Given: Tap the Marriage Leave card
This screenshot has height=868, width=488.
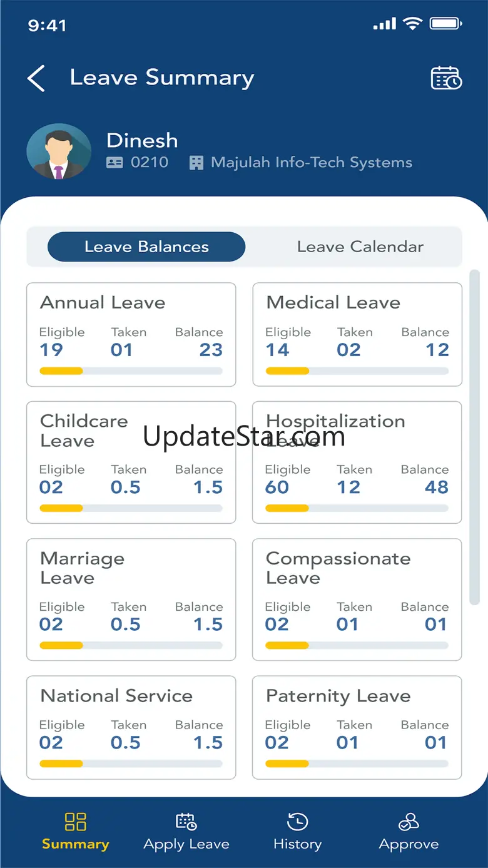Looking at the screenshot, I should [131, 600].
